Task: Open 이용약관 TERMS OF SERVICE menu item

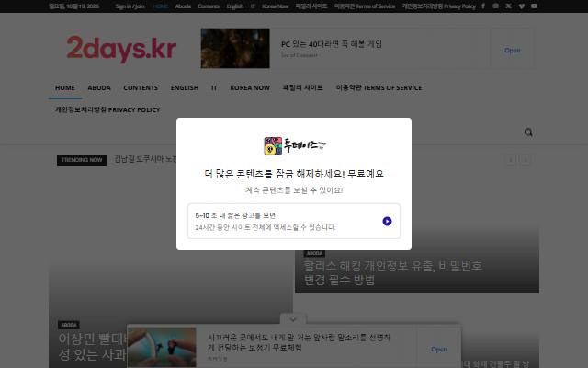Action: (x=379, y=88)
